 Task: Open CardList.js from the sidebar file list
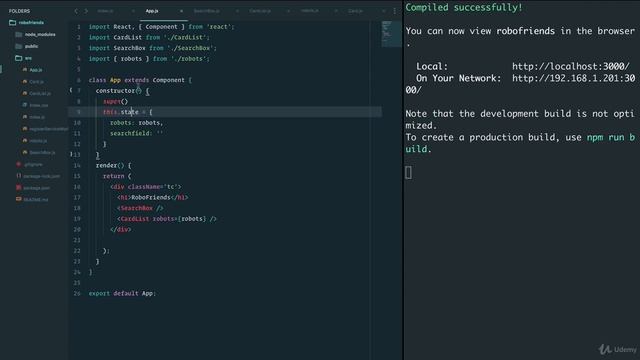click(40, 93)
